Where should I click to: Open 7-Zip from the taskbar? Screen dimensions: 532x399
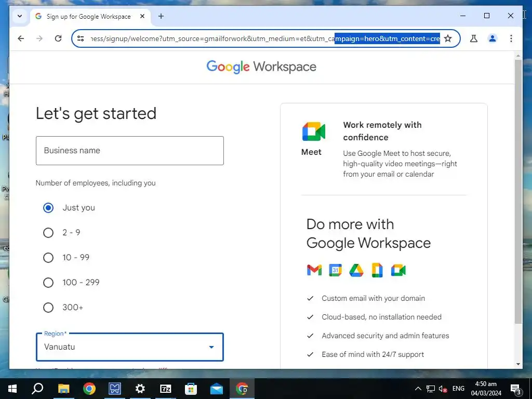click(x=165, y=389)
